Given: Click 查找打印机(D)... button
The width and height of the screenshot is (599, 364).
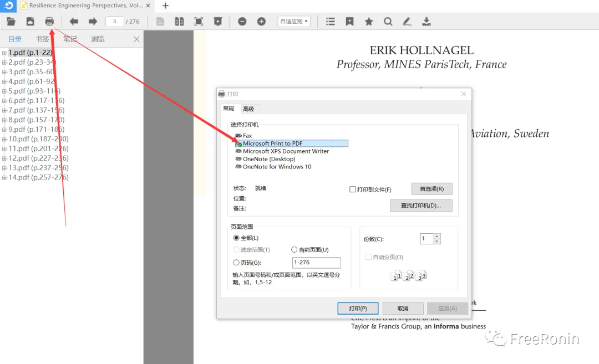Looking at the screenshot, I should [x=421, y=206].
